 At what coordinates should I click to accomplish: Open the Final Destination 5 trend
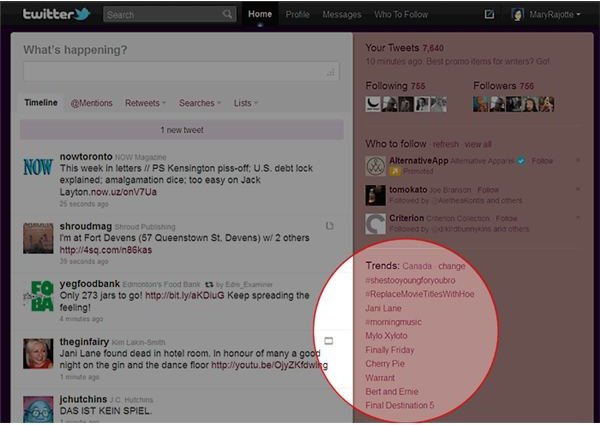pos(400,405)
